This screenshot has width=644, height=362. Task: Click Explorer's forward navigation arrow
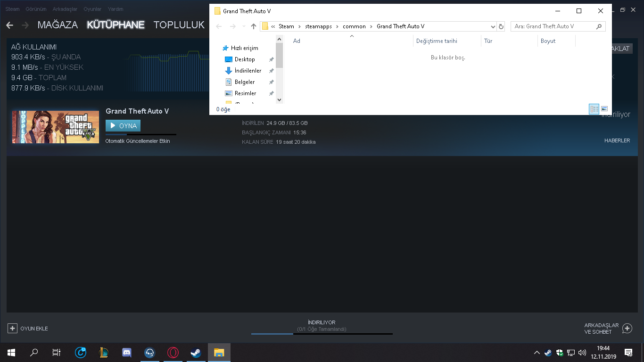pyautogui.click(x=232, y=26)
